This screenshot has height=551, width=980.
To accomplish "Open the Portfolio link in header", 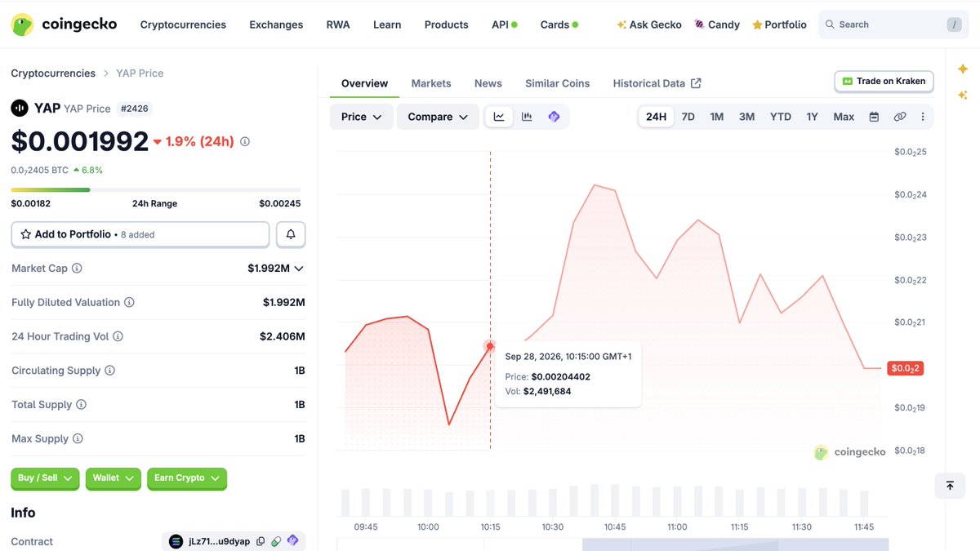I will point(779,24).
